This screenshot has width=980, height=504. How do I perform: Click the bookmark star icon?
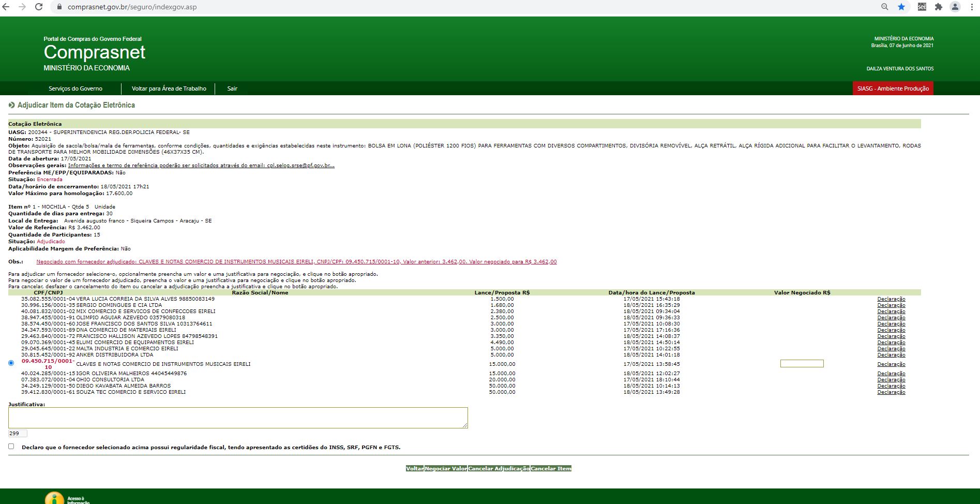[x=901, y=7]
